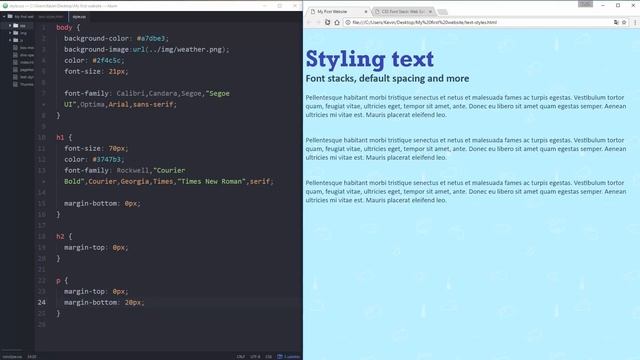Switch to the style.css editor tab
The height and width of the screenshot is (360, 640).
click(x=79, y=17)
